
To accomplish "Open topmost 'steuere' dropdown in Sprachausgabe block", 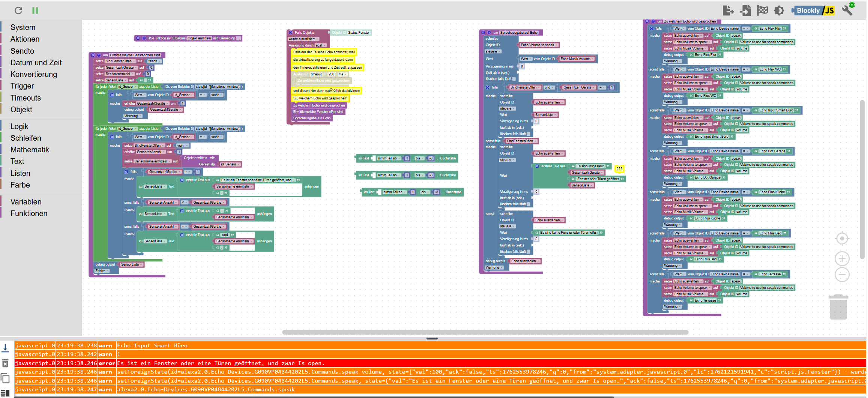I will (493, 51).
